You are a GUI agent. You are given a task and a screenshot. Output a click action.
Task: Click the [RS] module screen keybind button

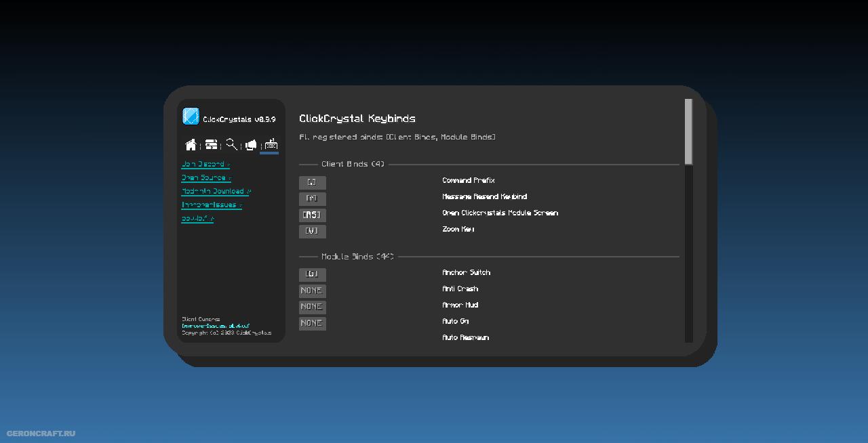click(x=312, y=215)
